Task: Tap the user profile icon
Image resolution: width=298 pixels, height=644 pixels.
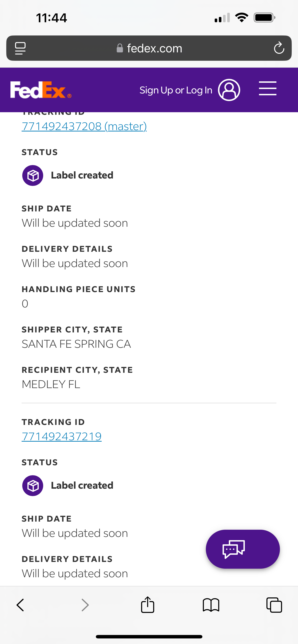Action: pos(229,90)
